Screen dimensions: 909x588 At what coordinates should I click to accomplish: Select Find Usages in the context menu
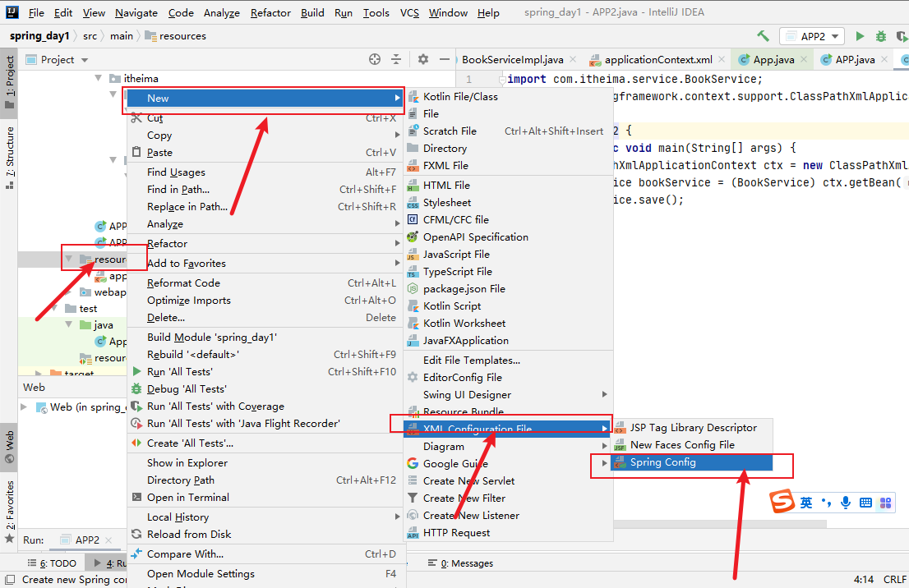pyautogui.click(x=265, y=172)
